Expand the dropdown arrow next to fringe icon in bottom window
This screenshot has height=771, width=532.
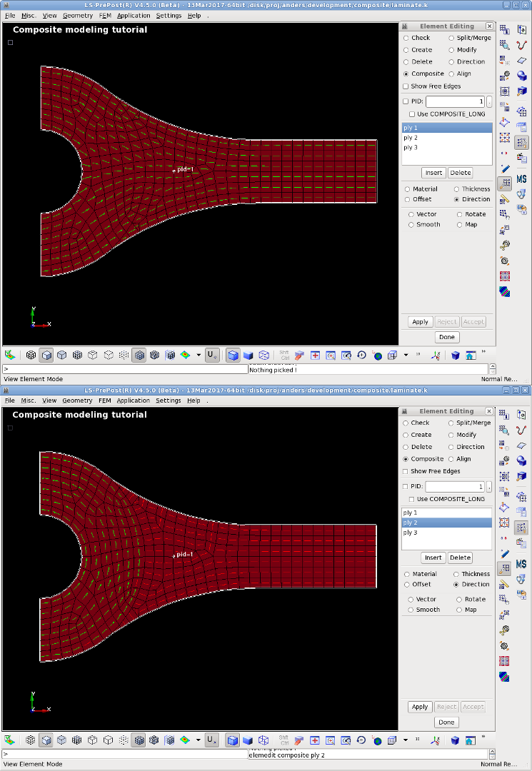[198, 740]
